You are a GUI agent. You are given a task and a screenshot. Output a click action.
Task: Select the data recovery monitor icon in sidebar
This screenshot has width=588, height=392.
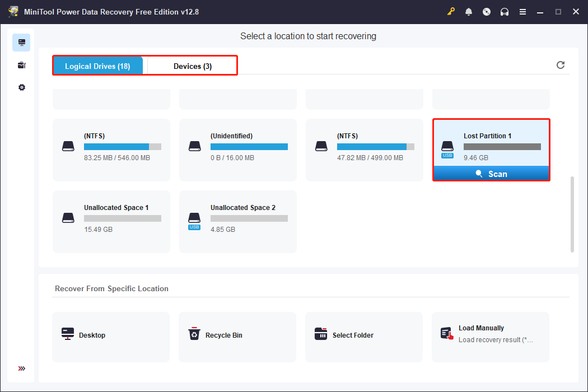point(21,42)
